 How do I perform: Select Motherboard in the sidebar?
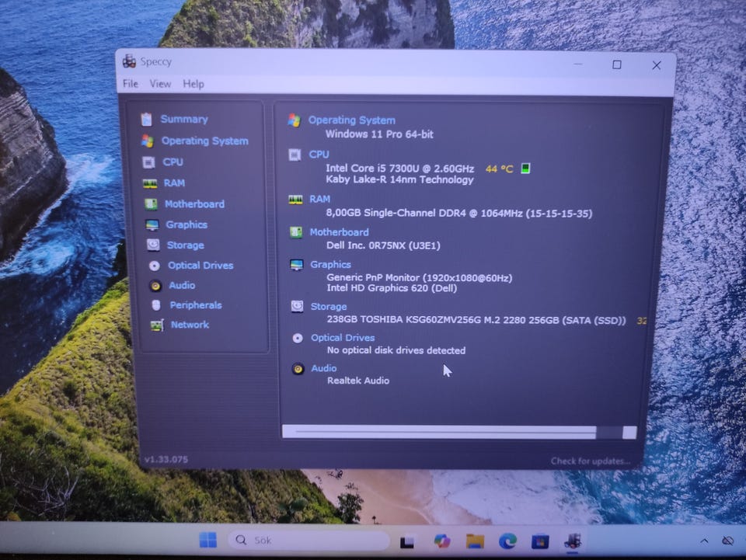click(194, 204)
